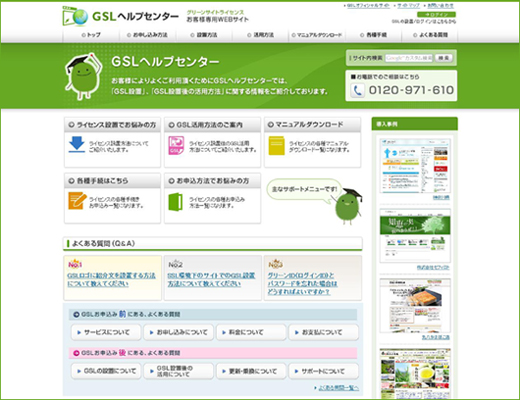520x400 pixels.
Task: Open the サイトマップ top link
Action: (408, 6)
